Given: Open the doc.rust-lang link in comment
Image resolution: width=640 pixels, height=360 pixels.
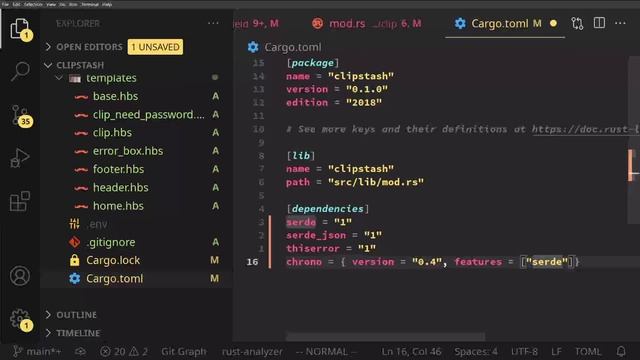Looking at the screenshot, I should pyautogui.click(x=585, y=129).
